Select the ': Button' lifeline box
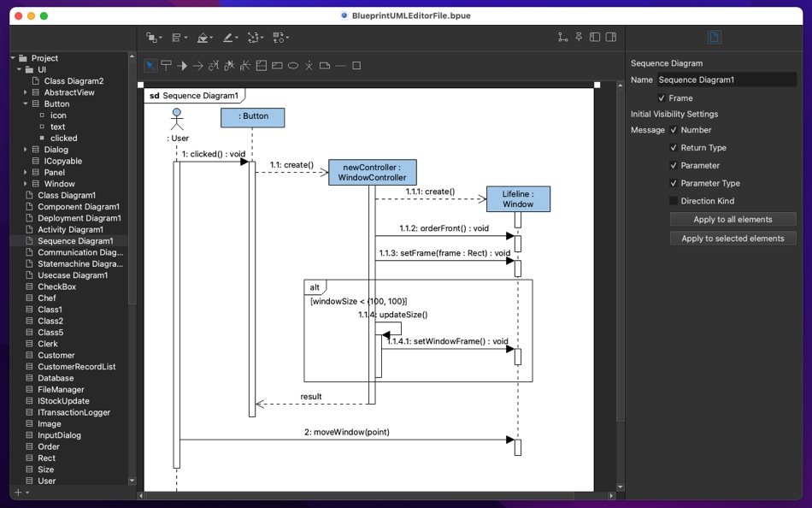 point(253,117)
